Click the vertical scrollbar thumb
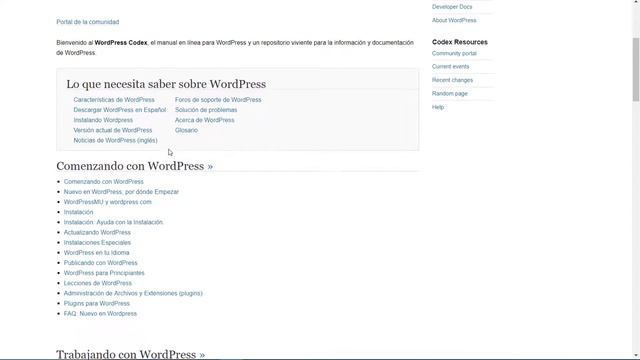Screen dimensions: 640x360 [x=636, y=69]
